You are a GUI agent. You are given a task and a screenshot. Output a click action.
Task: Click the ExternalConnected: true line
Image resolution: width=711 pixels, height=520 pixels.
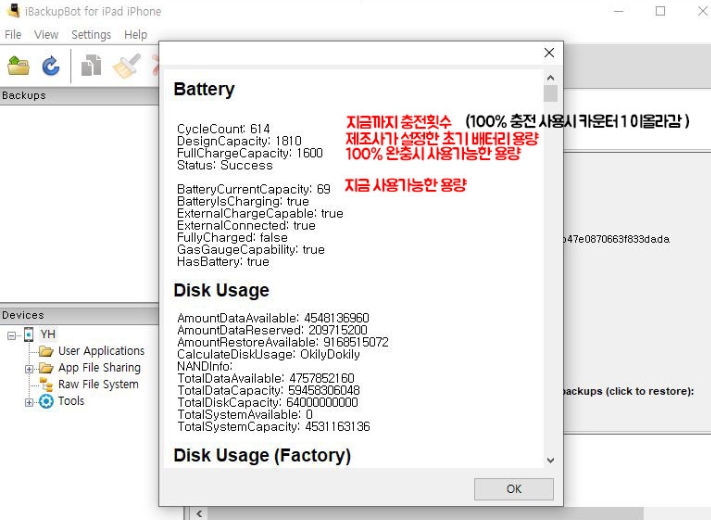(246, 225)
